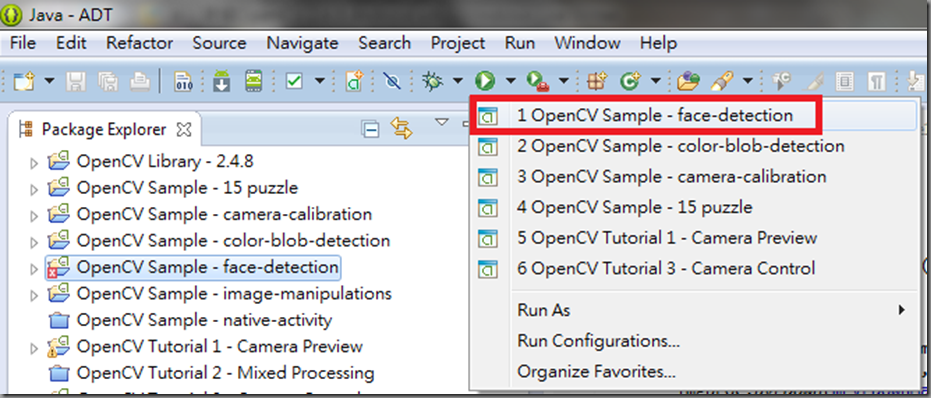
Task: Choose Organize Favorites... from the dropdown
Action: (694, 372)
